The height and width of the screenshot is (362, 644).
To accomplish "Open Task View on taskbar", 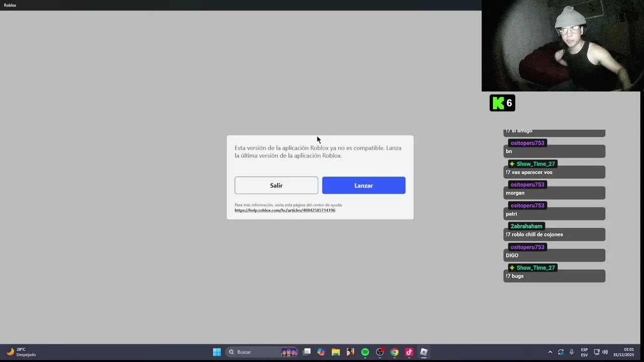I will [307, 352].
